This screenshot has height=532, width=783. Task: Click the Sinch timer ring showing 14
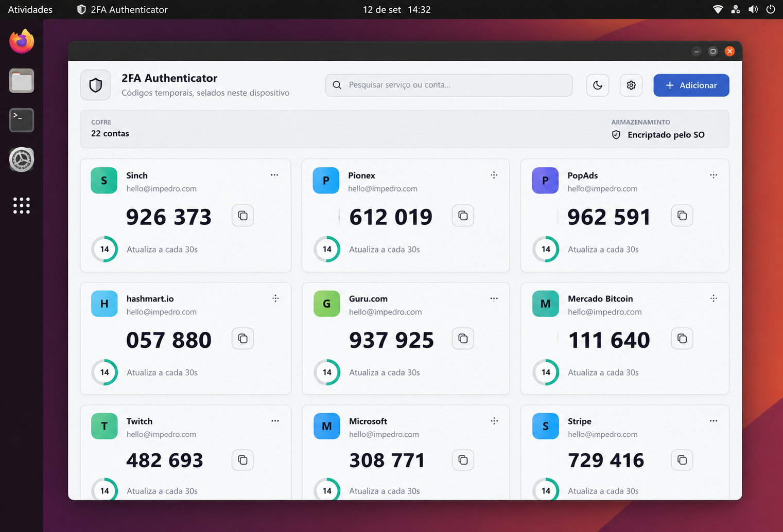pos(105,249)
